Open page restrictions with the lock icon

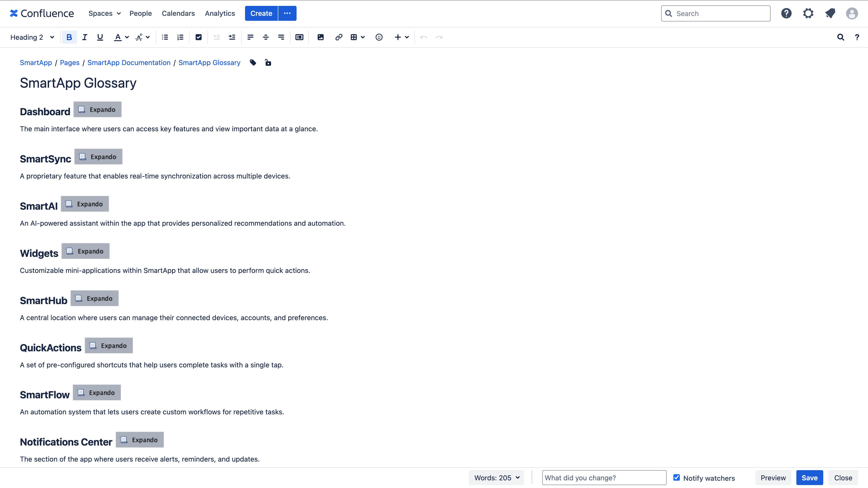[268, 63]
